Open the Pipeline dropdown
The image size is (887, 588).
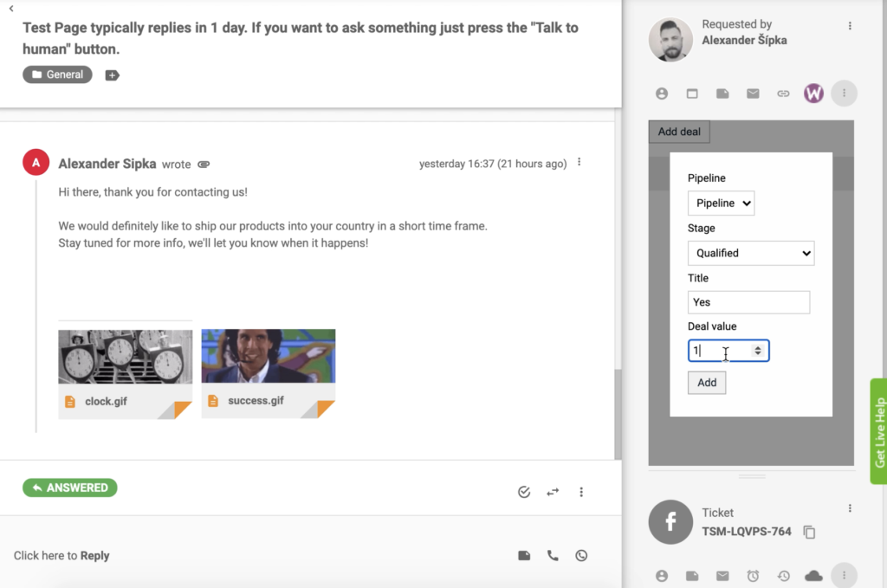pos(721,203)
